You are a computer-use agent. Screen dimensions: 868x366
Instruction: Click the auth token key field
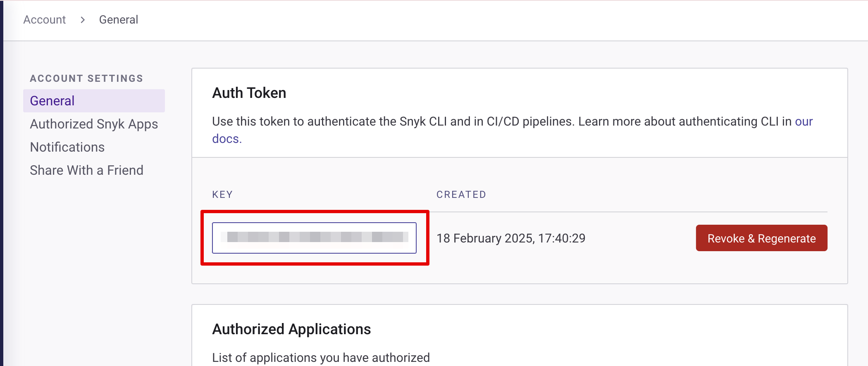(x=314, y=238)
